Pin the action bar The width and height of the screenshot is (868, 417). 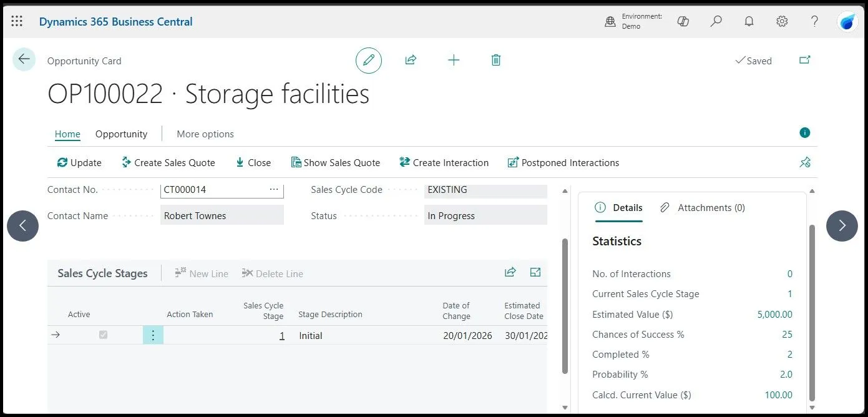805,162
